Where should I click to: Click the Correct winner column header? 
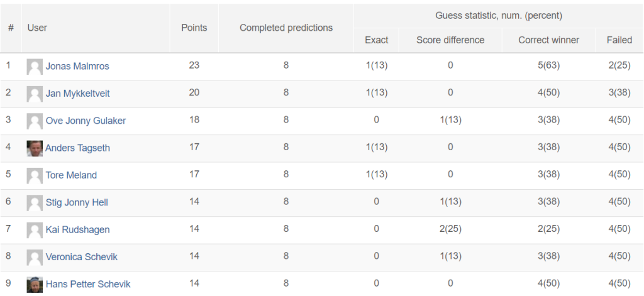(548, 40)
